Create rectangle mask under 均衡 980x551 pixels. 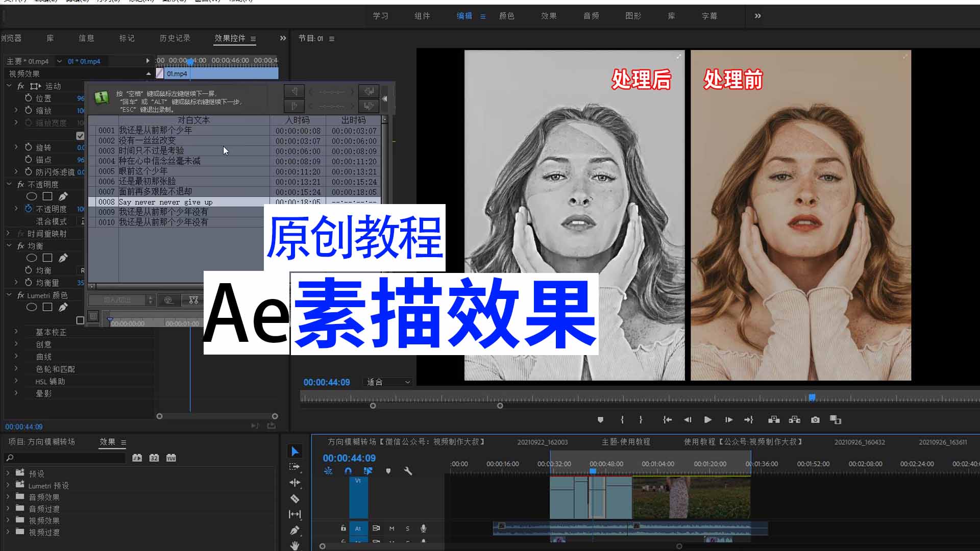tap(47, 258)
